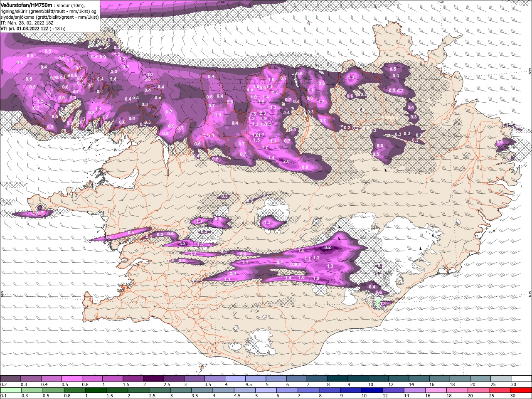This screenshot has height=399, width=532.
Task: Select the dark teal 9 swatch in the snow scale
Action: [358, 379]
